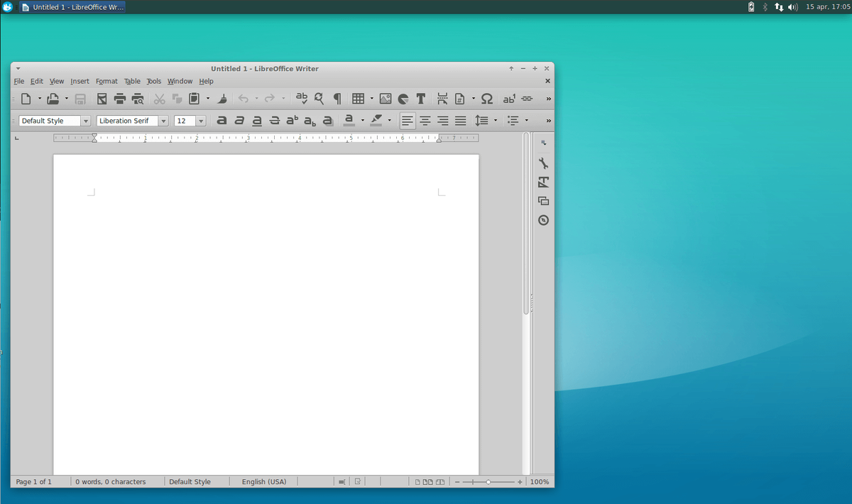Insert a special character
Screen dimensions: 852x504
pos(487,98)
